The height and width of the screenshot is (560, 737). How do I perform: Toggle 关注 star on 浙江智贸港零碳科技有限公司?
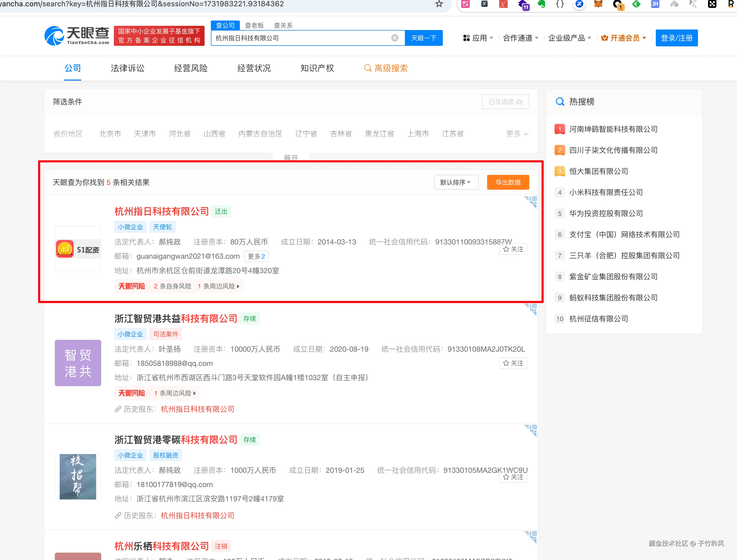513,477
